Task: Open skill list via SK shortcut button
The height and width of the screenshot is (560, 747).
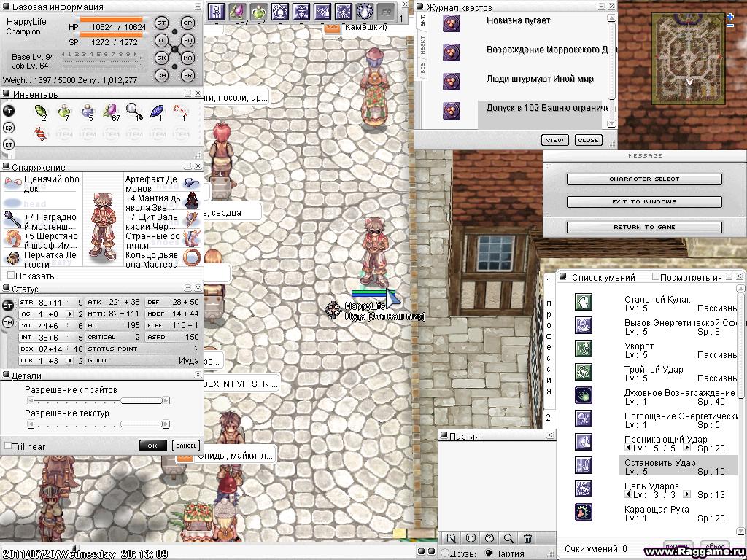Action: tap(161, 58)
